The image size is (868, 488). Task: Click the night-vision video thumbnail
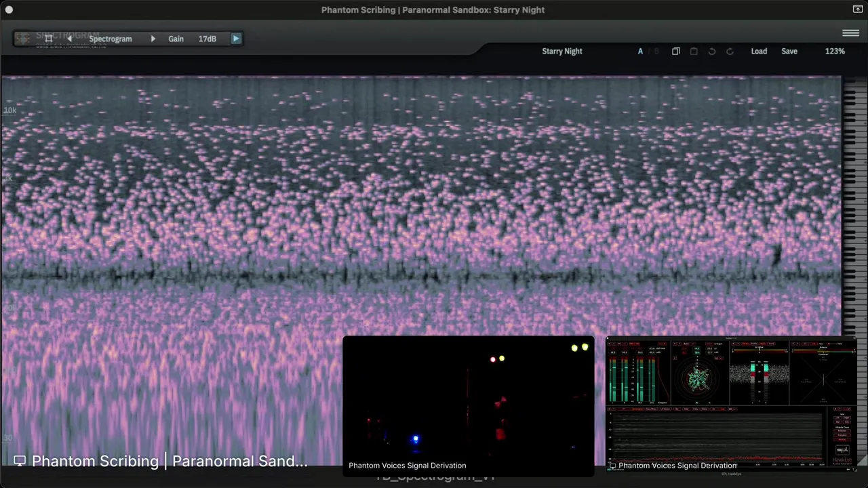pos(468,405)
